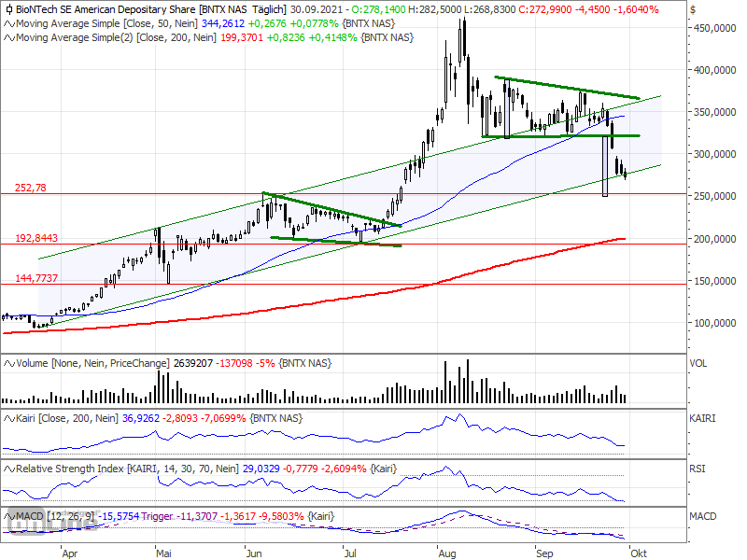Screen dimensions: 747x560
Task: Select the Volume [None, Nein, PriceChange] label
Action: point(92,364)
